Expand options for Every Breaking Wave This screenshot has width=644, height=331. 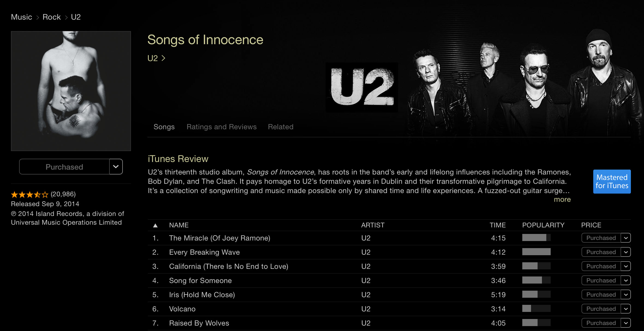tap(626, 252)
